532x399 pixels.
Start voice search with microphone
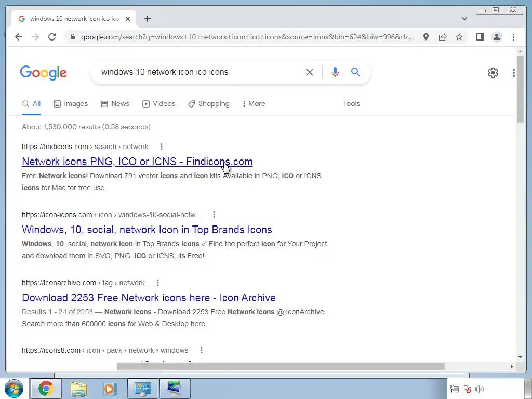335,72
